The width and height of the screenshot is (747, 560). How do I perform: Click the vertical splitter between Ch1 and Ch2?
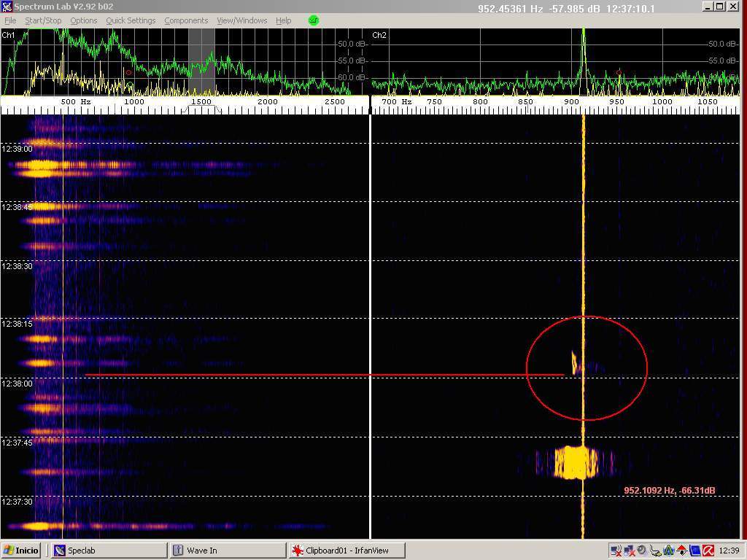pyautogui.click(x=371, y=292)
